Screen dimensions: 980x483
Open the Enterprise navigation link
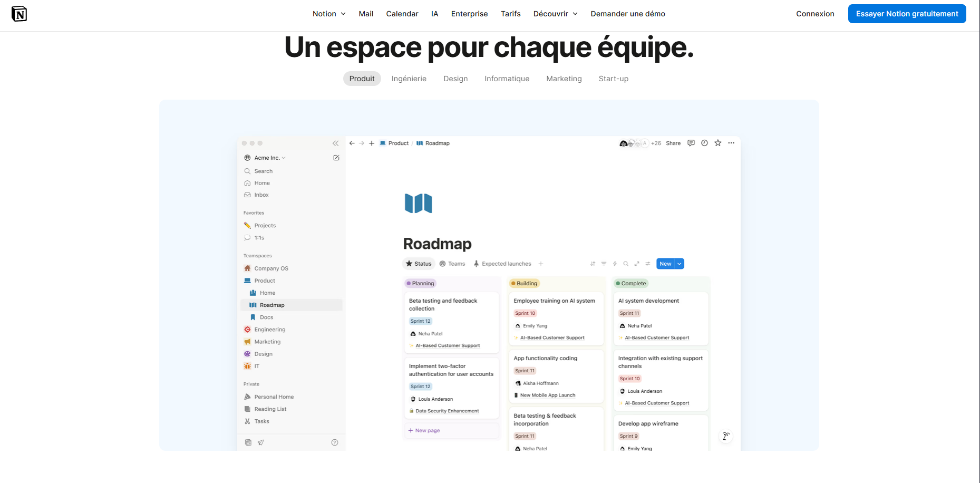[470, 14]
